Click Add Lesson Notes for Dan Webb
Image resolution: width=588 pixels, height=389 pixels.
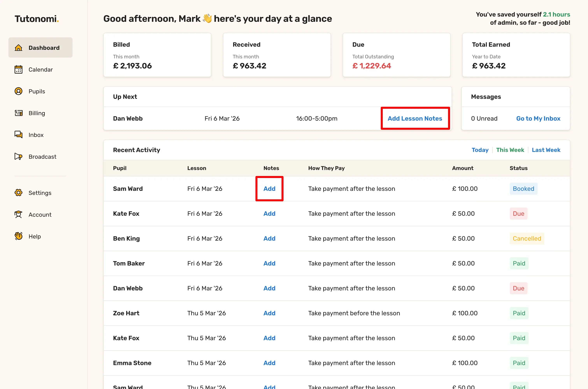[x=415, y=118]
